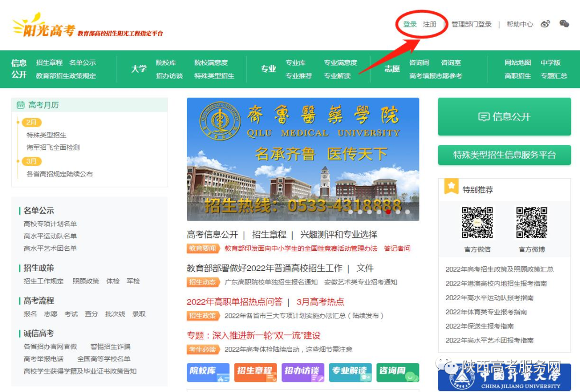
Task: Open 专题汇总 in navigation bar
Action: pyautogui.click(x=554, y=76)
